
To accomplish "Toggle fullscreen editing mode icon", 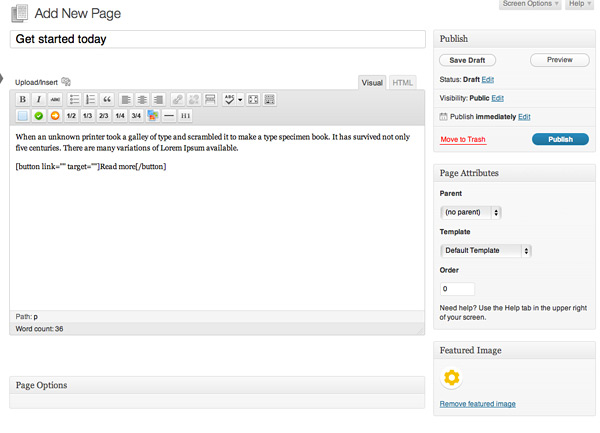I will coord(253,100).
